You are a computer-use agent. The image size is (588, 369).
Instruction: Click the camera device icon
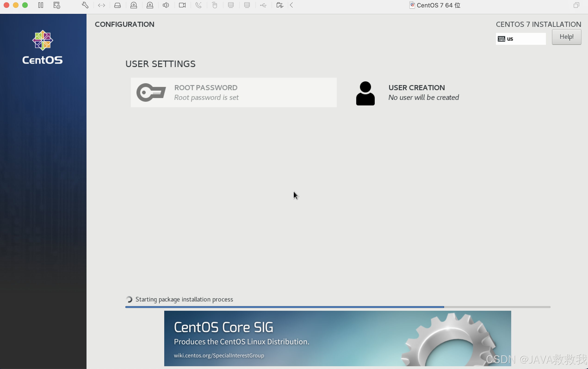click(182, 5)
